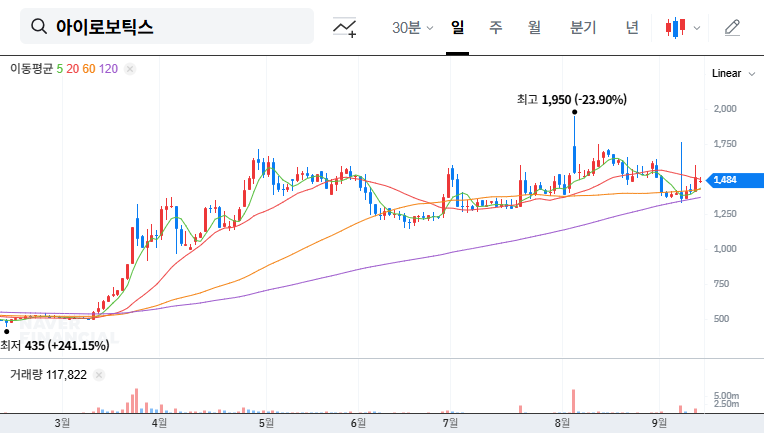Select the 분기 quarterly period

pyautogui.click(x=582, y=27)
